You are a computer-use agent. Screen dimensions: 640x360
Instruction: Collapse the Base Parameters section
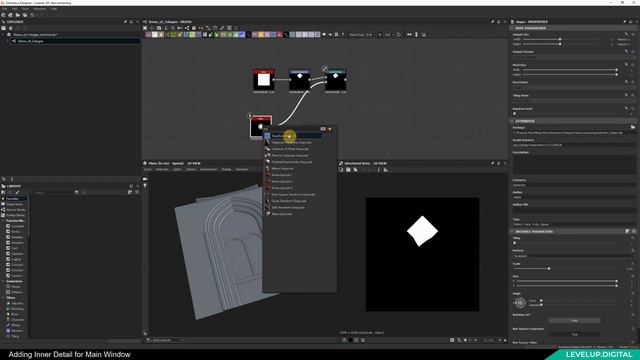(512, 28)
